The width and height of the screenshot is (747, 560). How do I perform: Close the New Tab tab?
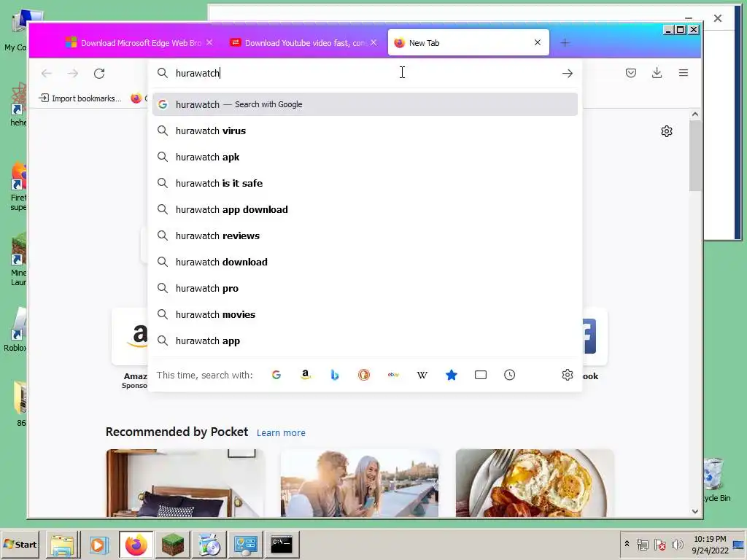click(538, 42)
